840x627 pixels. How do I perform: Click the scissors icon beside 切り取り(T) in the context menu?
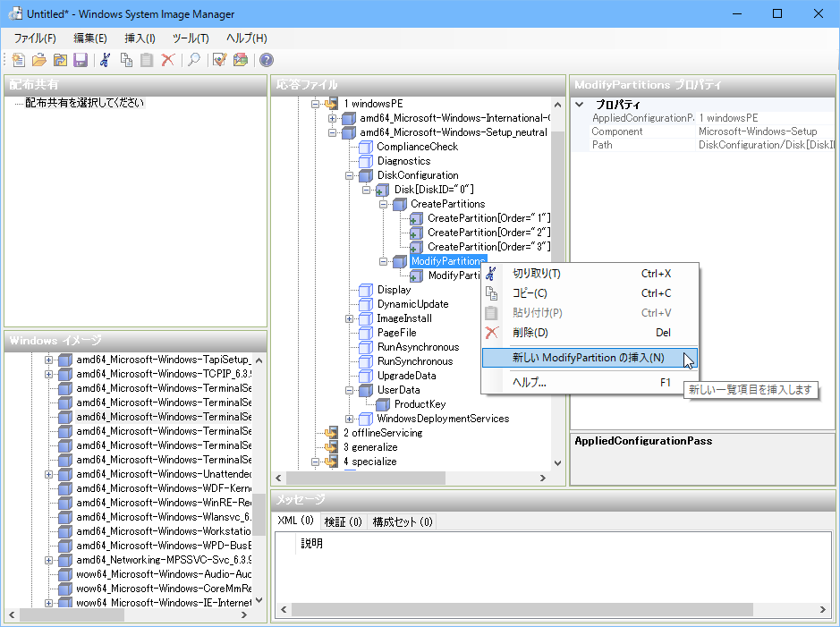tap(491, 274)
